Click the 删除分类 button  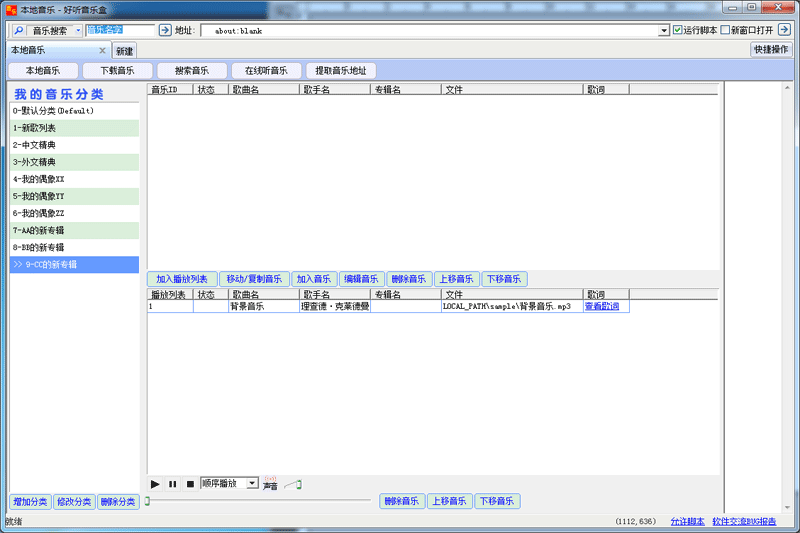pos(118,502)
